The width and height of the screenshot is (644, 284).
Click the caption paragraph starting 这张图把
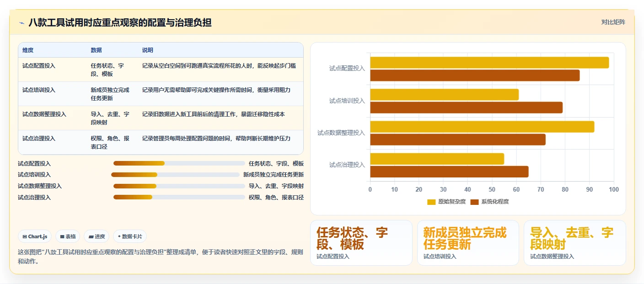[160, 257]
